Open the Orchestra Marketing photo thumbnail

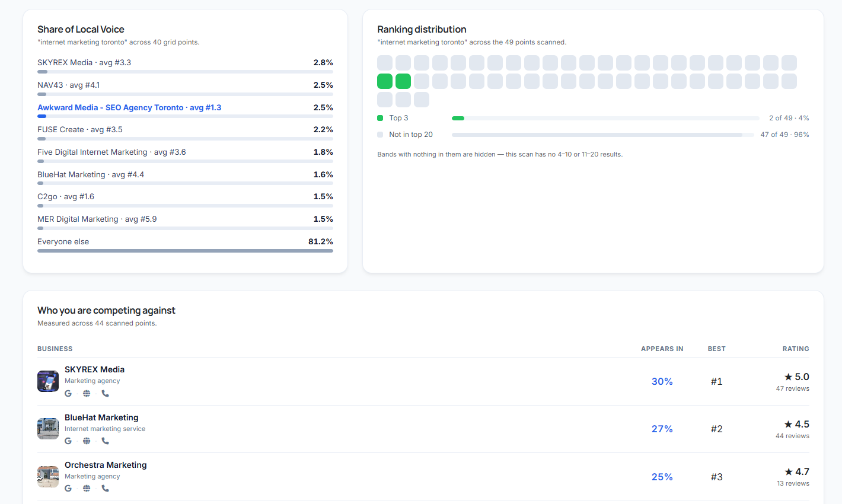click(48, 476)
